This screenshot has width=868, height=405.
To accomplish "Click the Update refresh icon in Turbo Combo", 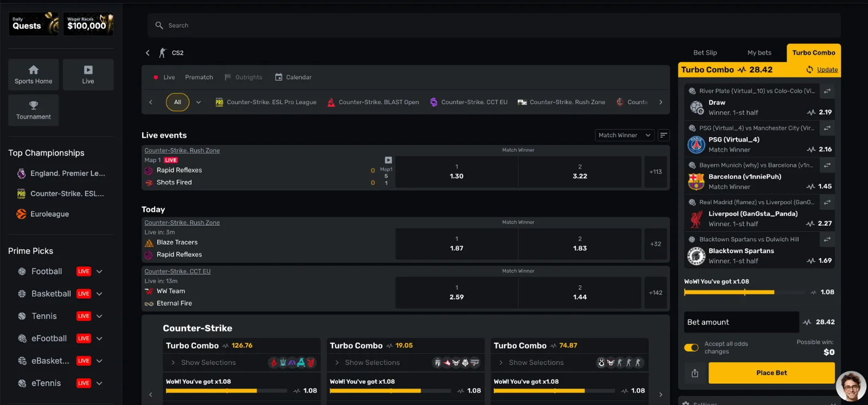I will click(809, 70).
